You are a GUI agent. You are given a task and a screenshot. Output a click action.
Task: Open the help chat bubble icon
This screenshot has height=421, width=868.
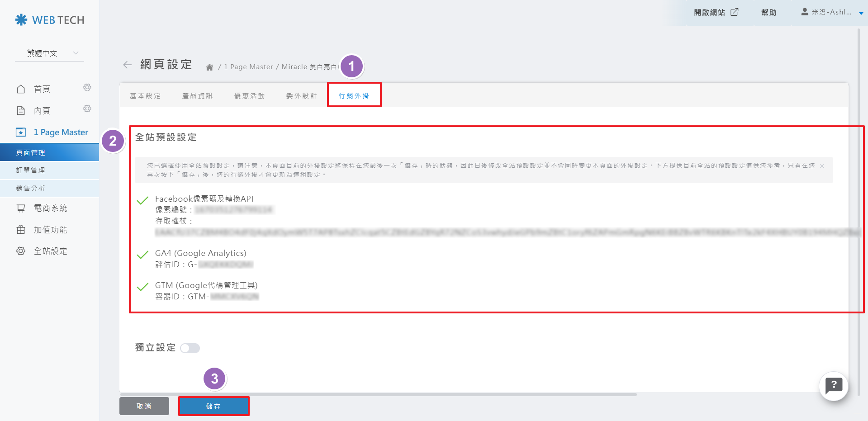coord(833,386)
